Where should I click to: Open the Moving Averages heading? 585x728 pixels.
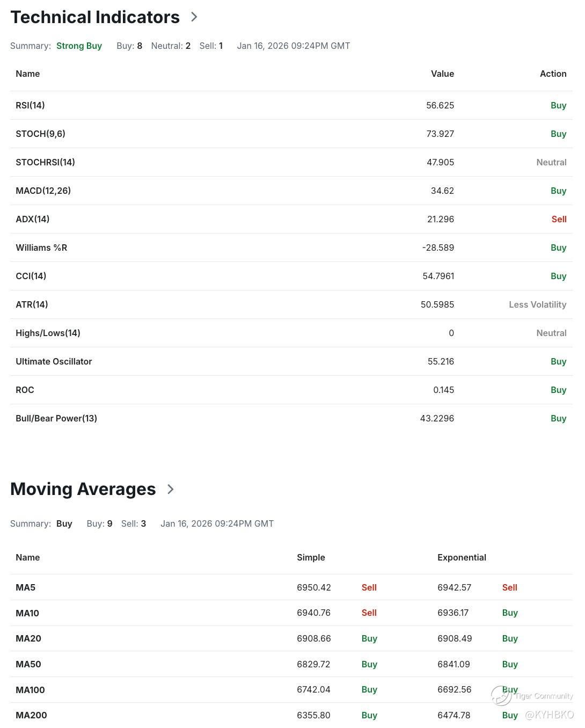[83, 489]
